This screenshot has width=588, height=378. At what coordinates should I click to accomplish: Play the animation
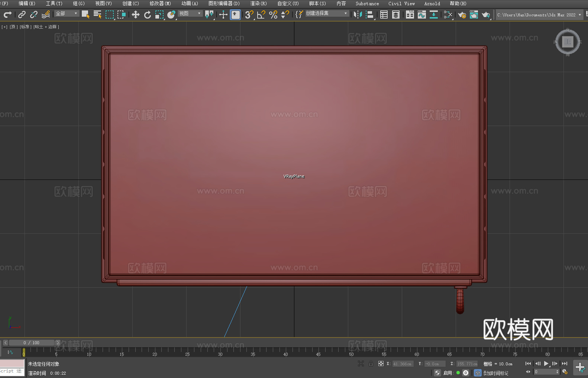[x=546, y=364]
